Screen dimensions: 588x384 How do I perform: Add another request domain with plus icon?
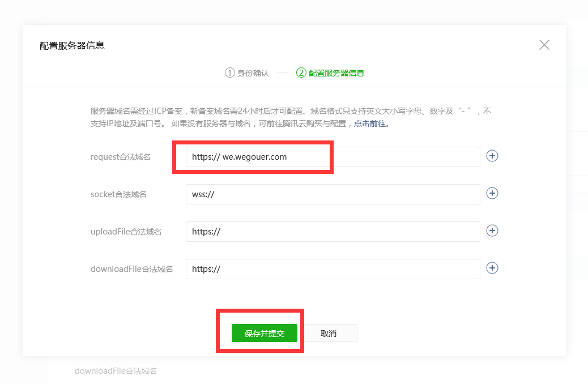coord(492,156)
